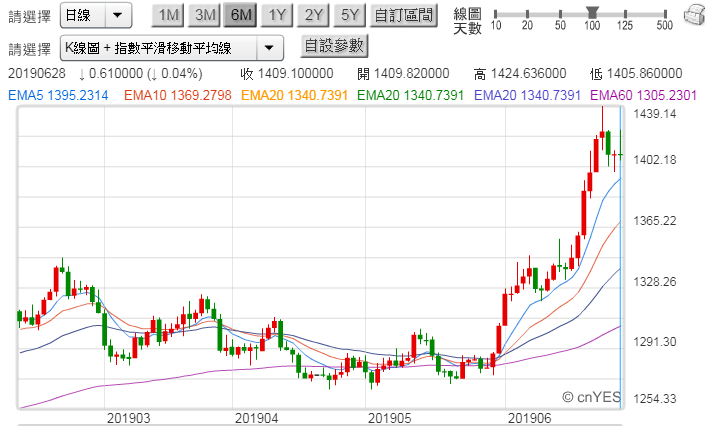This screenshot has width=705, height=426.
Task: Click the EMA10 1369.2798 legend label
Action: 178,95
